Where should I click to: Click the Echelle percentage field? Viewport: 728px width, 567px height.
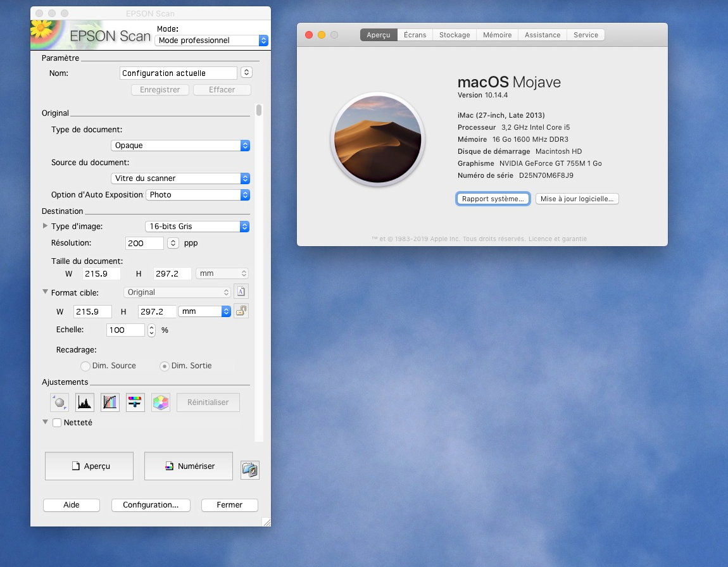click(125, 330)
